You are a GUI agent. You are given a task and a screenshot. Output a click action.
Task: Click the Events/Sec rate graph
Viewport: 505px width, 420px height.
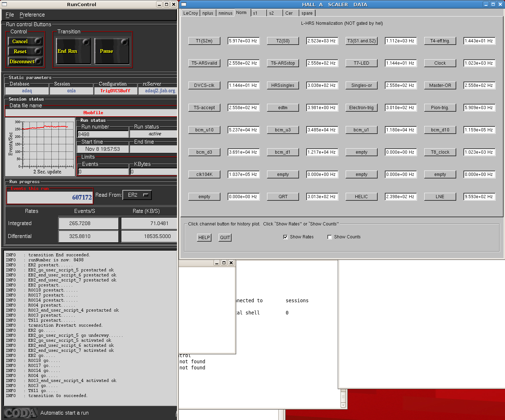pos(40,146)
